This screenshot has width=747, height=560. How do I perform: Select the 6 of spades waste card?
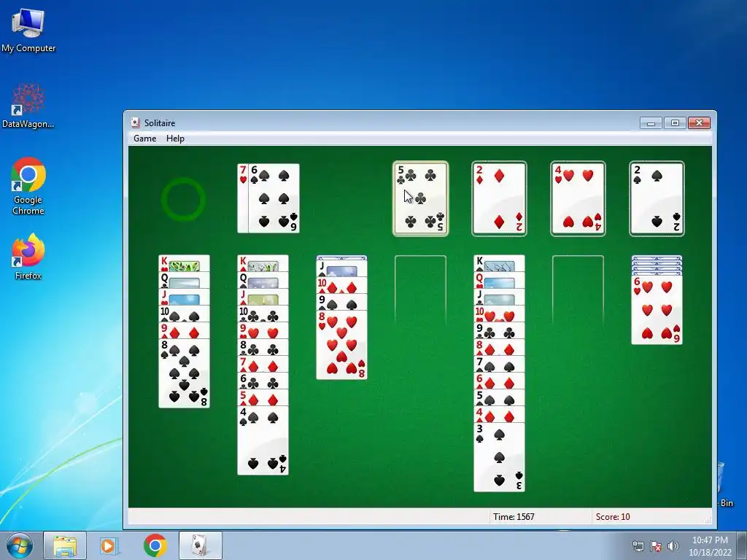[x=274, y=198]
